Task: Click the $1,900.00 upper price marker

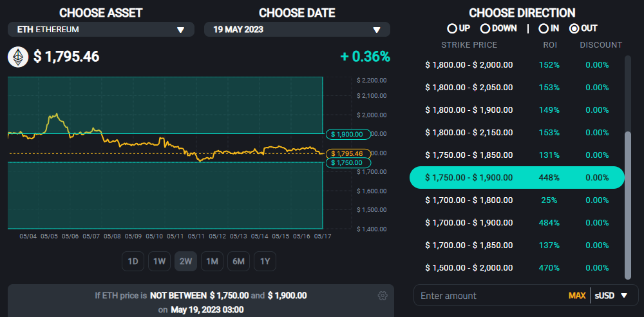Action: 348,134
